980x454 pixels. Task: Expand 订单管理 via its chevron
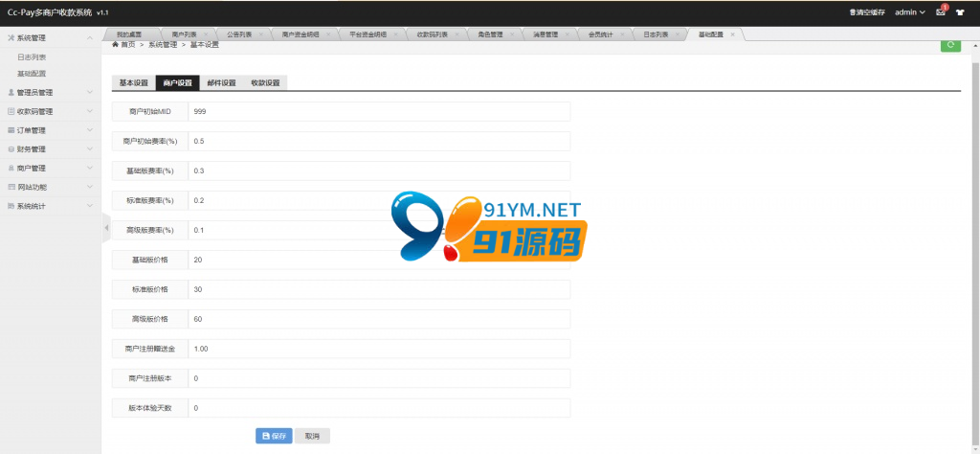tap(90, 130)
